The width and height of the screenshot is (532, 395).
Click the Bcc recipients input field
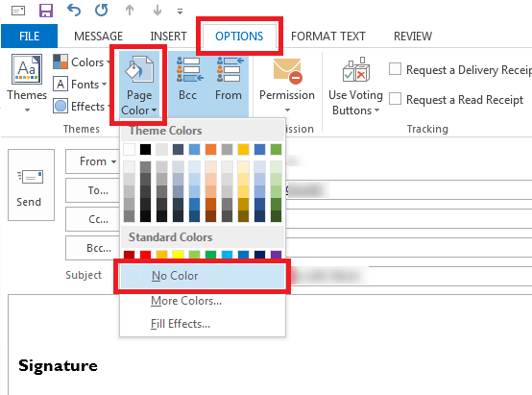pyautogui.click(x=409, y=248)
